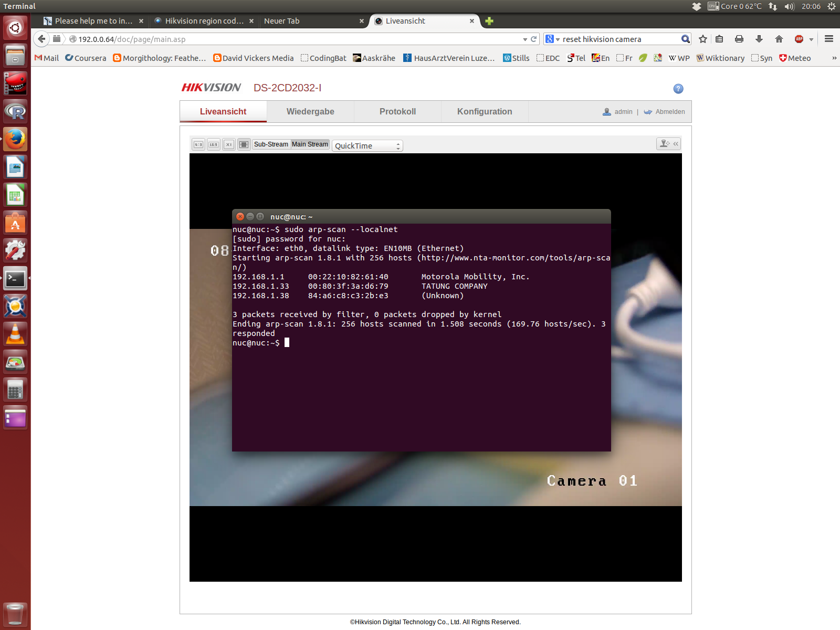Image resolution: width=840 pixels, height=630 pixels.
Task: Open the Wiedergabe tab
Action: coord(310,111)
